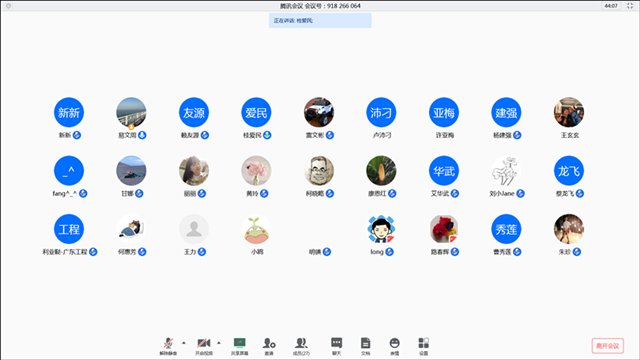Unmute the microphone in the toolbar
Viewport: 640px width, 360px height.
[x=168, y=346]
